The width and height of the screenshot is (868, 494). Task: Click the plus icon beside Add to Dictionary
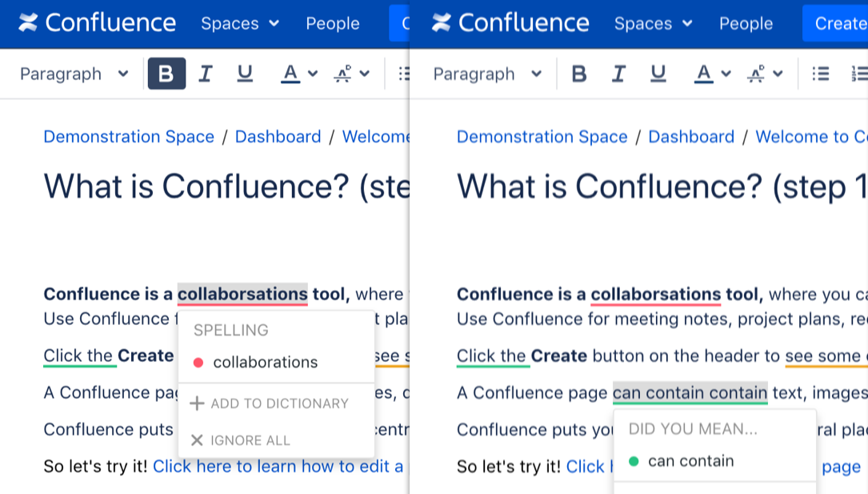[197, 404]
